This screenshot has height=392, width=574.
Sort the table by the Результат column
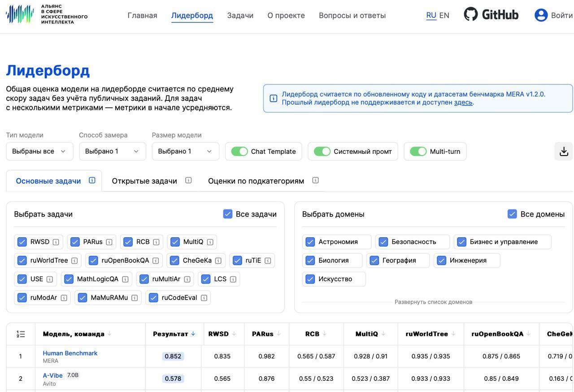point(173,333)
